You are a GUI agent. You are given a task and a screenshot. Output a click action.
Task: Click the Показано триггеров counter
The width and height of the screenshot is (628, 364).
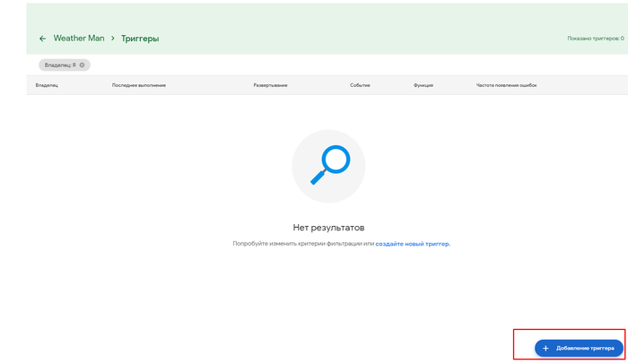(x=595, y=39)
